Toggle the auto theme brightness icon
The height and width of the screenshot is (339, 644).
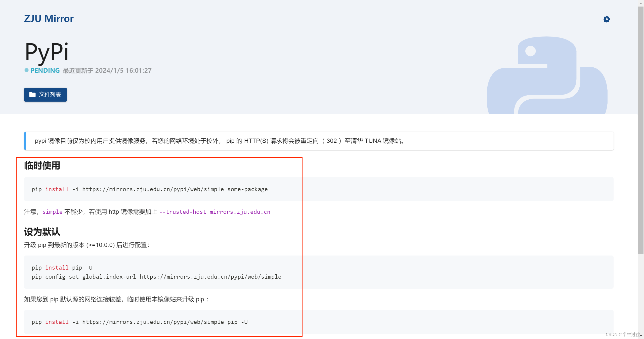pyautogui.click(x=607, y=19)
